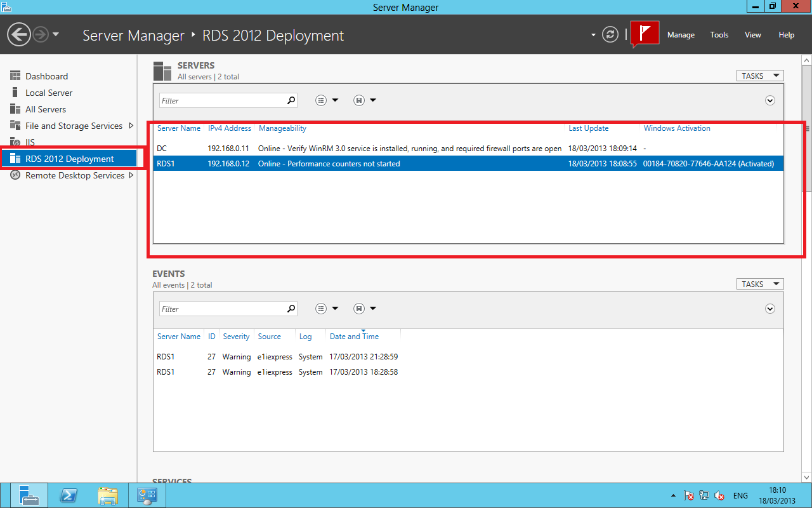Sort servers by Server Name column
The width and height of the screenshot is (812, 508).
click(179, 128)
